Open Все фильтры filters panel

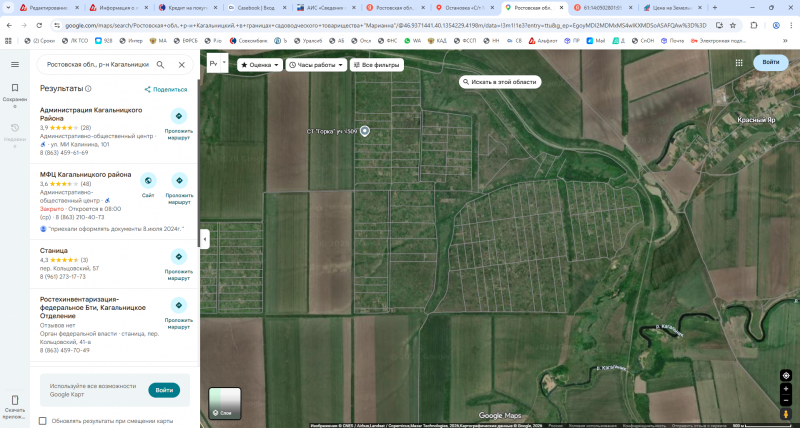pyautogui.click(x=377, y=65)
